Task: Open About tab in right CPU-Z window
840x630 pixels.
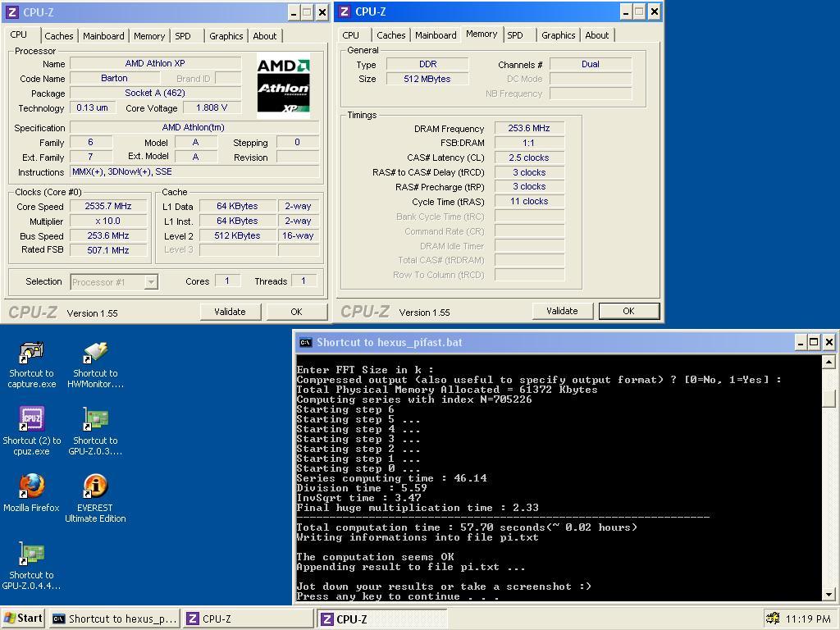Action: [597, 35]
